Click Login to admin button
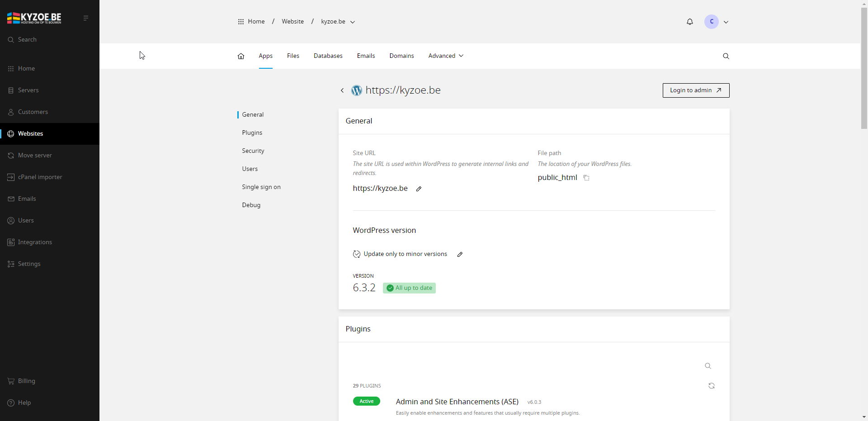868x421 pixels. tap(696, 90)
